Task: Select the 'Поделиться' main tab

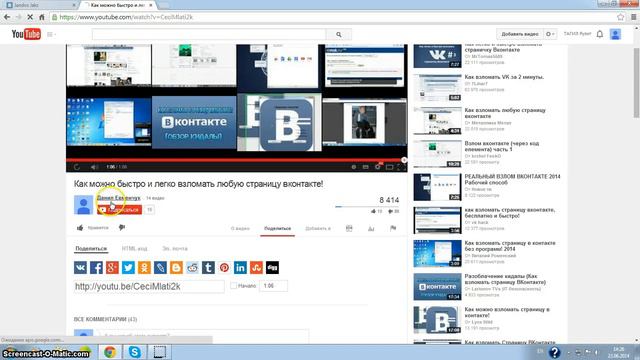Action: [x=278, y=229]
